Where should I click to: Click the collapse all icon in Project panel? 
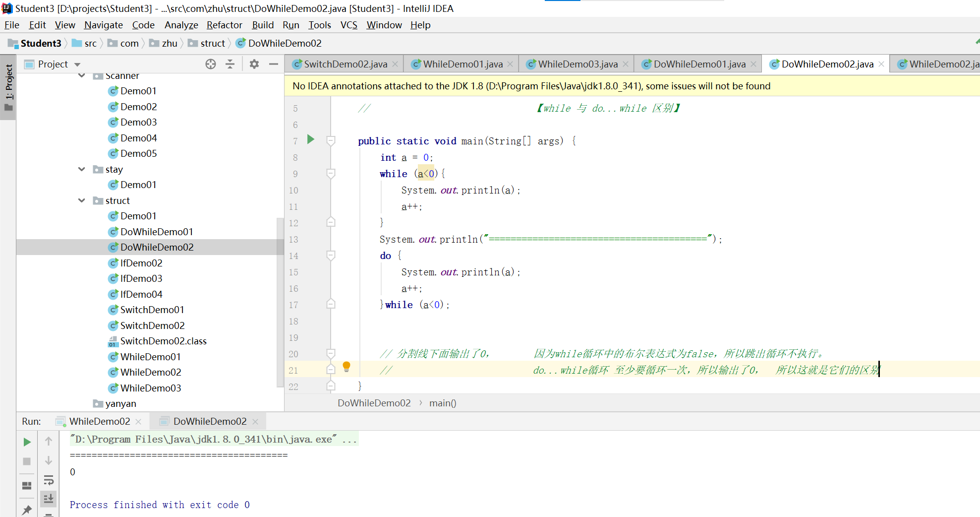pos(230,64)
